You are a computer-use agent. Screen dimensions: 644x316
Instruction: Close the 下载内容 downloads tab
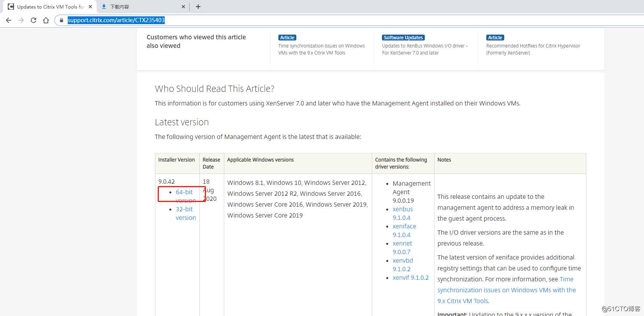(183, 7)
